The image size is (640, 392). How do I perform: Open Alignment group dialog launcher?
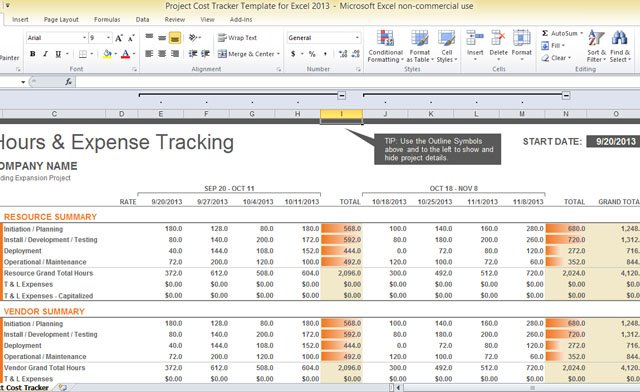click(x=279, y=69)
